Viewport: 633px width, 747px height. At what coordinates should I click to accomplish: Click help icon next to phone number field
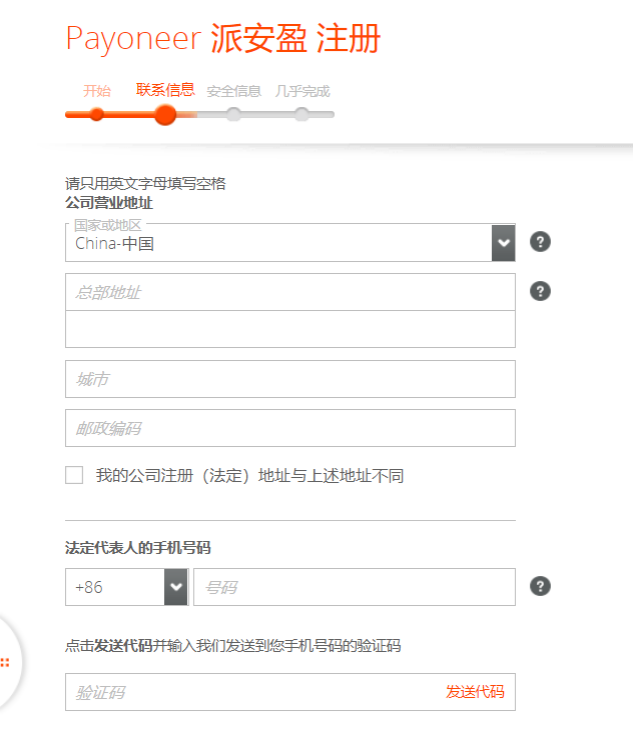click(540, 586)
